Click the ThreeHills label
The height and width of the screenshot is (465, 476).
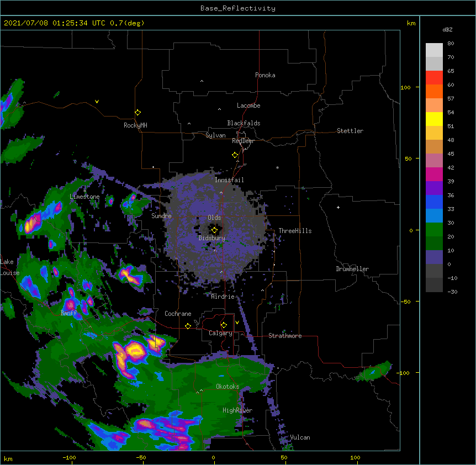pos(295,231)
